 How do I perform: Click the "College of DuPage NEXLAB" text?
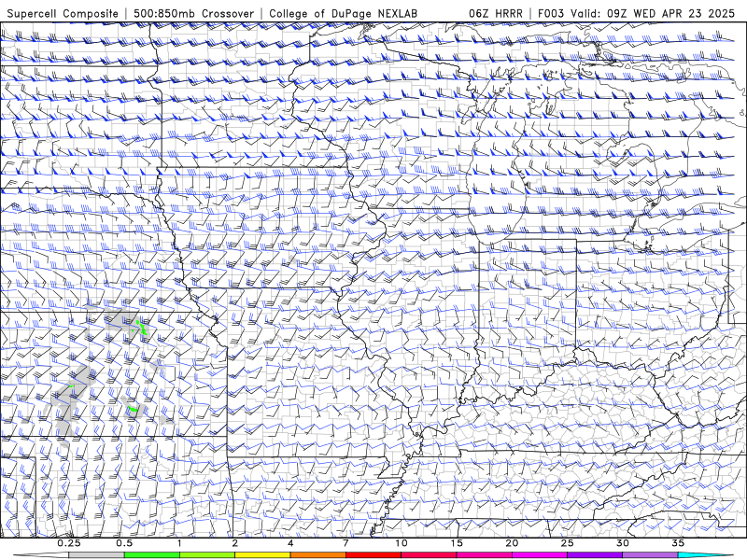tap(343, 13)
